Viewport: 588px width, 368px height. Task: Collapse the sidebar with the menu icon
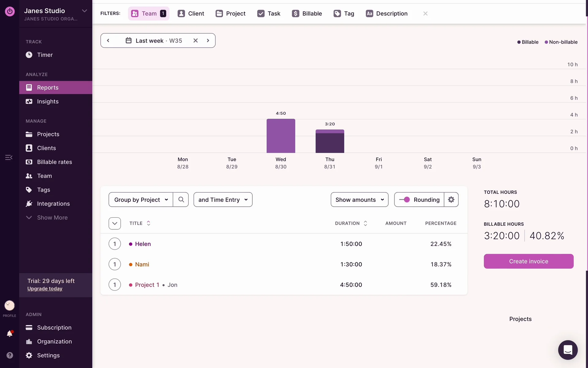click(9, 157)
